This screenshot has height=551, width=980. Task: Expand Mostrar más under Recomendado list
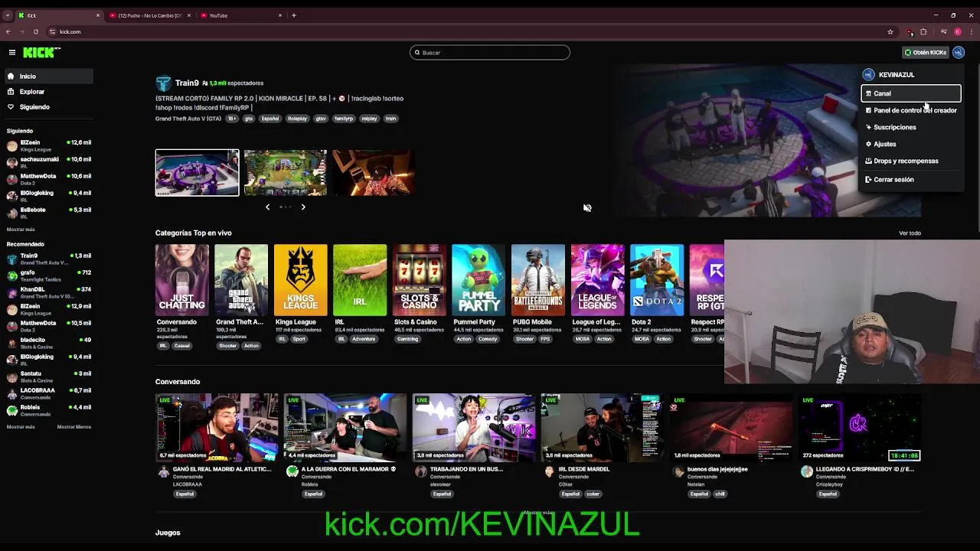pyautogui.click(x=21, y=427)
